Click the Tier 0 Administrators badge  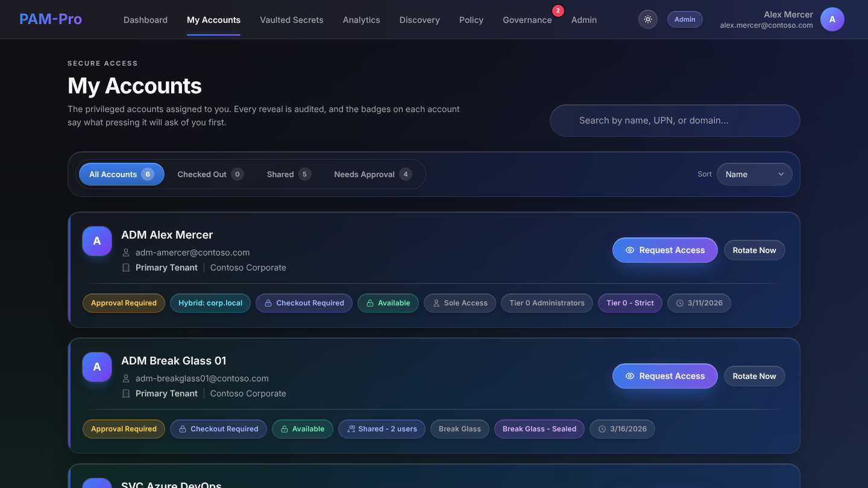pyautogui.click(x=547, y=303)
